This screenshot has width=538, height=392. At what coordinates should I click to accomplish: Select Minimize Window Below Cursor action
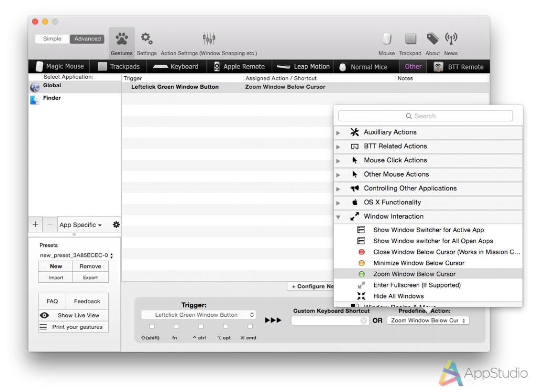pyautogui.click(x=419, y=263)
